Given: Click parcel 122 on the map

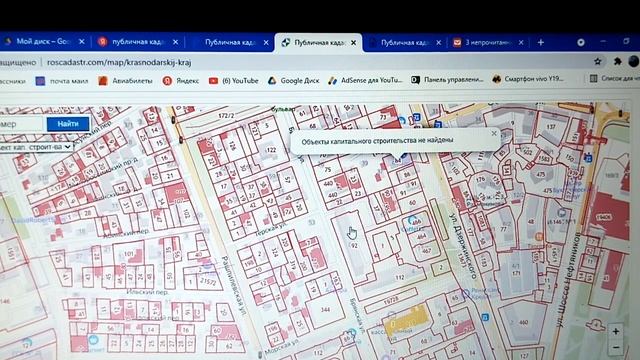Looking at the screenshot, I should pyautogui.click(x=271, y=150).
